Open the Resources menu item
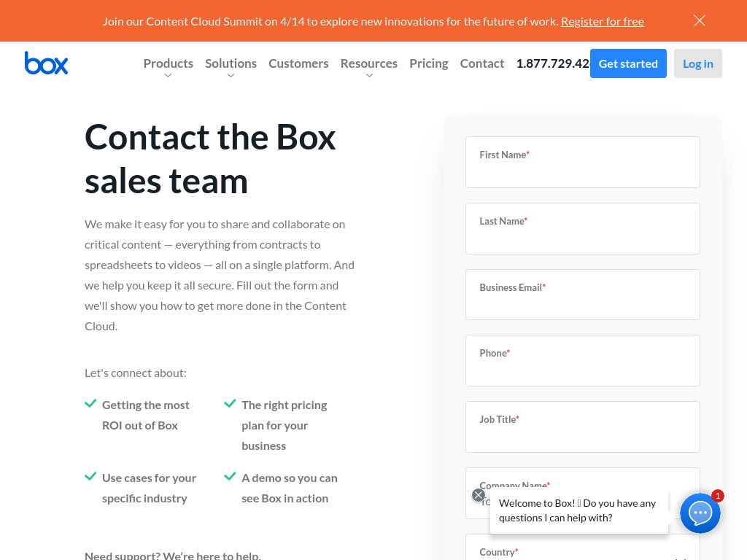 point(368,63)
